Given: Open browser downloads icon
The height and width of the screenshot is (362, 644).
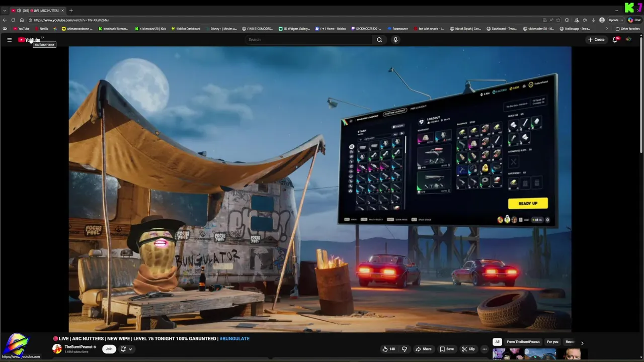Looking at the screenshot, I should (x=593, y=20).
